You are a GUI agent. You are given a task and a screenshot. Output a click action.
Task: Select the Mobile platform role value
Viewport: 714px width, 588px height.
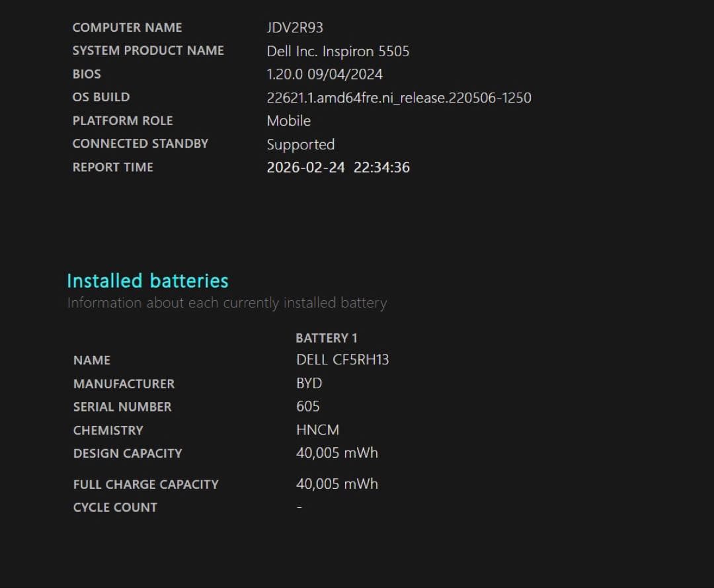[288, 120]
